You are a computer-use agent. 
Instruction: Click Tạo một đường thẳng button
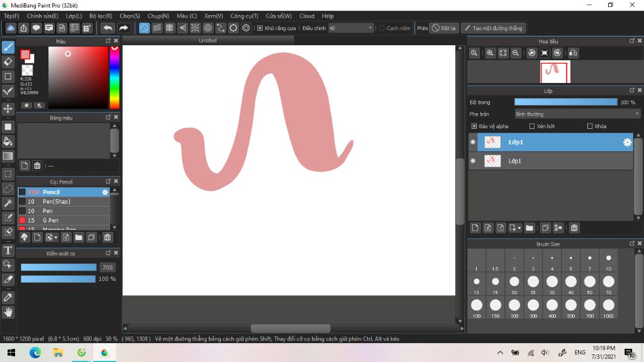[x=493, y=28]
